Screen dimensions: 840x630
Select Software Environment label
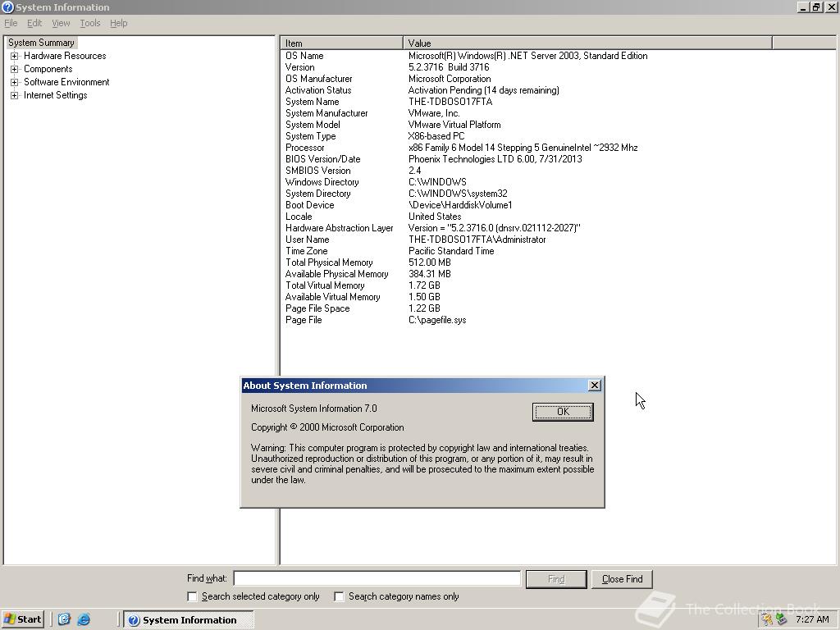coord(66,82)
